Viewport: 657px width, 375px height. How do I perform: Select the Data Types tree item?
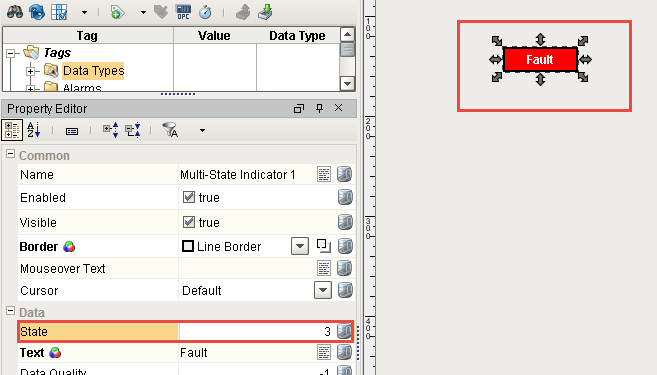point(93,71)
